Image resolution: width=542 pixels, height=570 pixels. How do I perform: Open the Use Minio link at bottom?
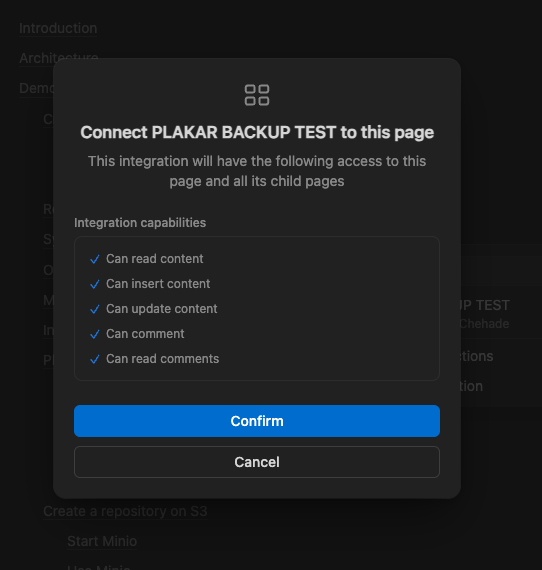click(99, 566)
